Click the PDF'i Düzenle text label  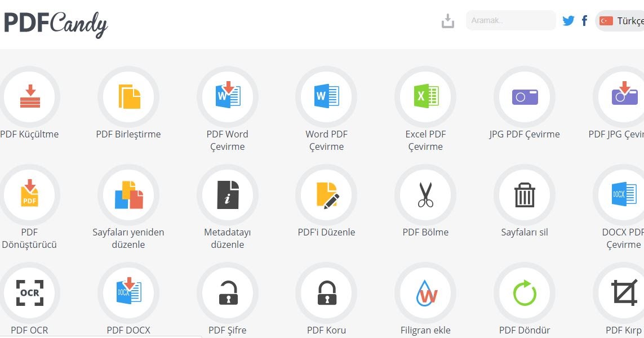tap(327, 232)
